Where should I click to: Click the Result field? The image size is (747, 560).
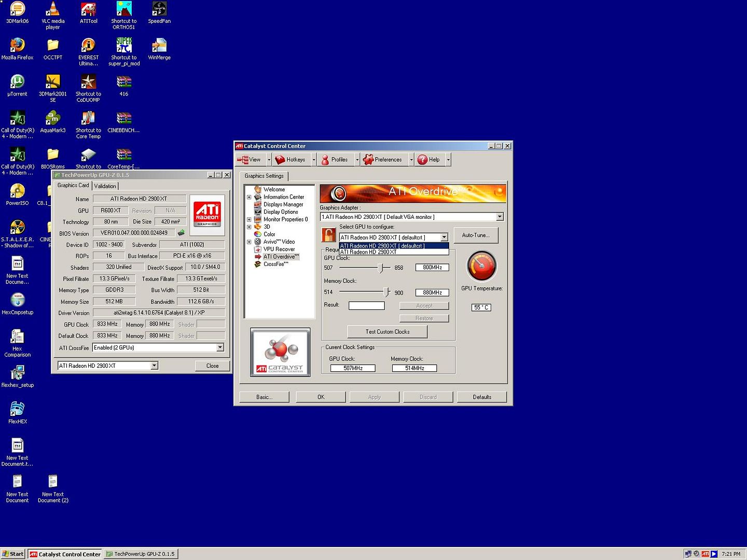point(367,305)
